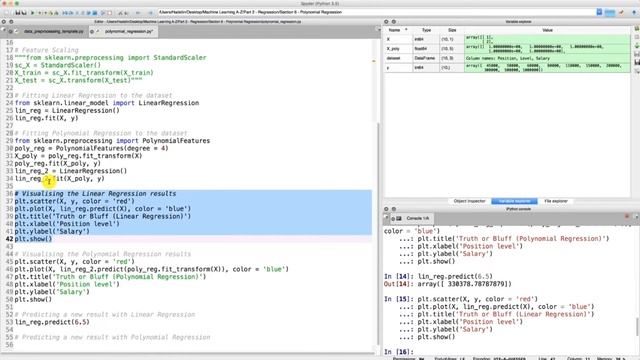Viewport: 640px width, 360px height.
Task: Open the File explorer tab
Action: click(556, 201)
